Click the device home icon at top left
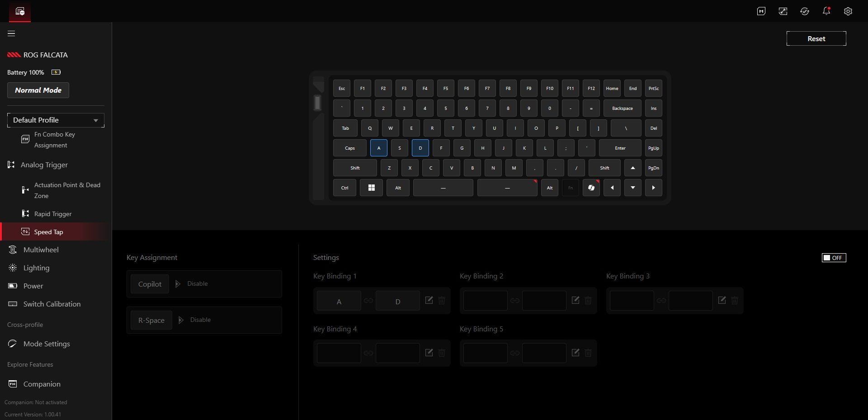This screenshot has height=420, width=868. [20, 11]
